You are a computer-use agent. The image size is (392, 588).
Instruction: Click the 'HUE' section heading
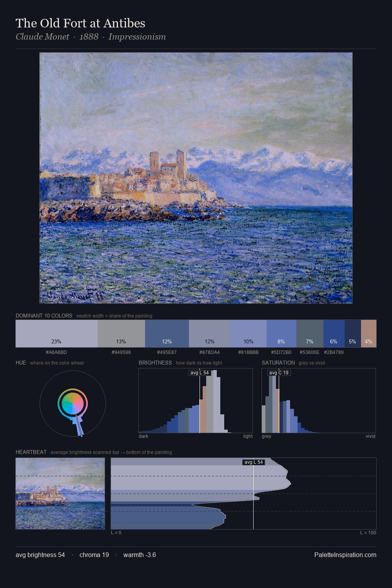tap(21, 363)
